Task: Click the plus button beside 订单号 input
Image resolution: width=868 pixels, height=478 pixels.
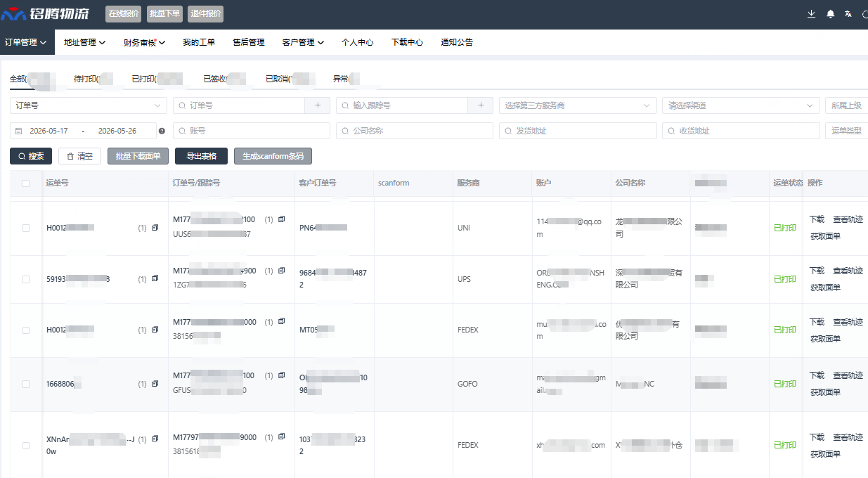Action: pos(318,105)
